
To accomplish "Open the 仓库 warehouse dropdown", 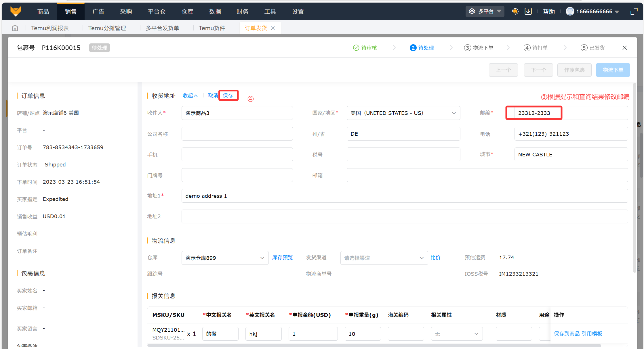I will (x=225, y=258).
